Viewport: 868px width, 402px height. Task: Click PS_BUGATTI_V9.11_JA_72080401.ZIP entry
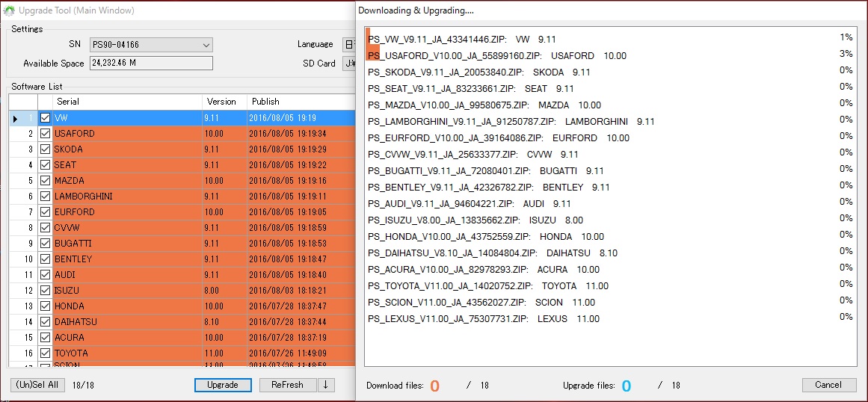point(485,171)
